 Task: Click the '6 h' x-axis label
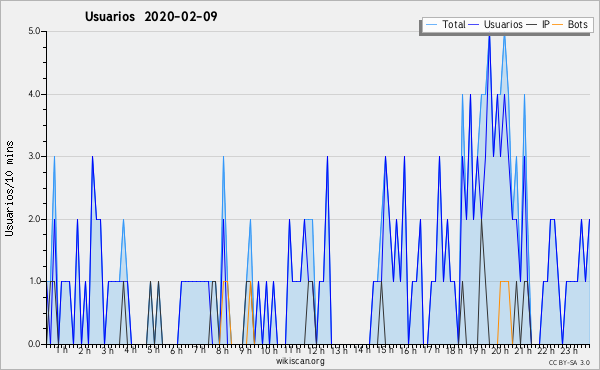point(176,350)
